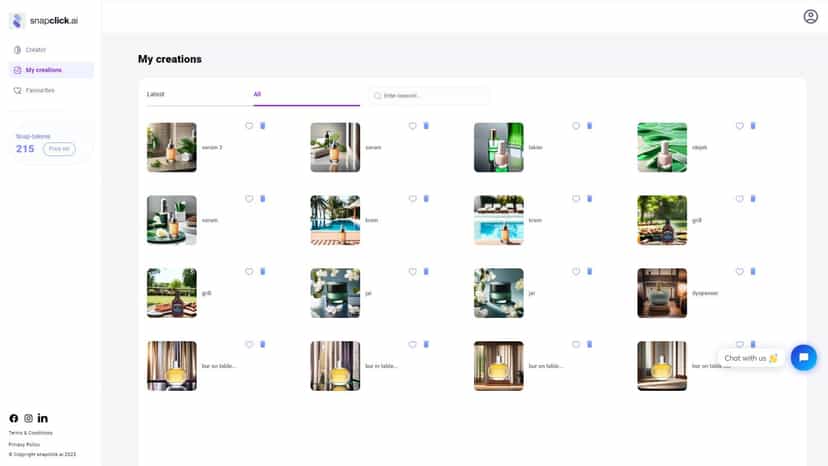828x466 pixels.
Task: Click the snapclick.ai logo
Action: click(44, 21)
